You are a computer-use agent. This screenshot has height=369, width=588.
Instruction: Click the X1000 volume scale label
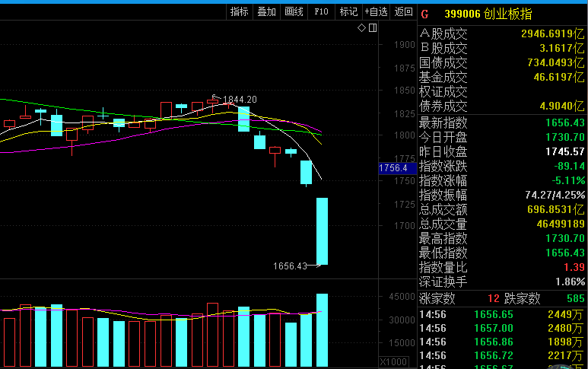(x=393, y=362)
